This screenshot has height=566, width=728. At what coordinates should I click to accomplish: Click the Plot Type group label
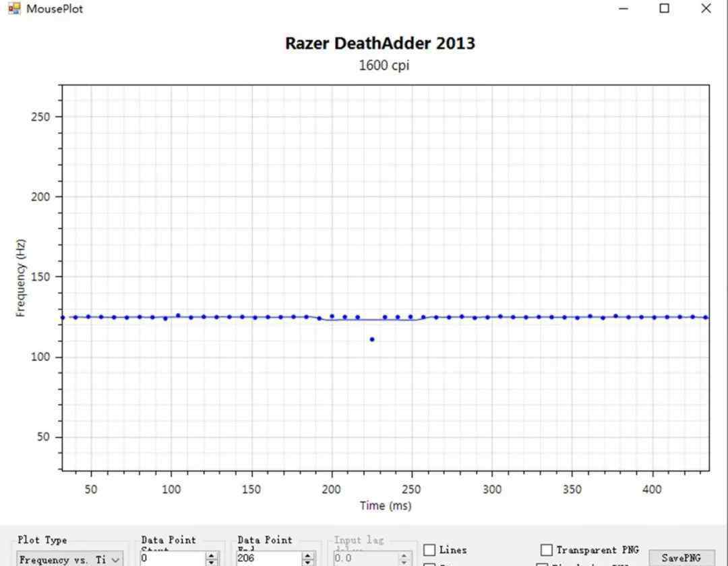pyautogui.click(x=42, y=540)
